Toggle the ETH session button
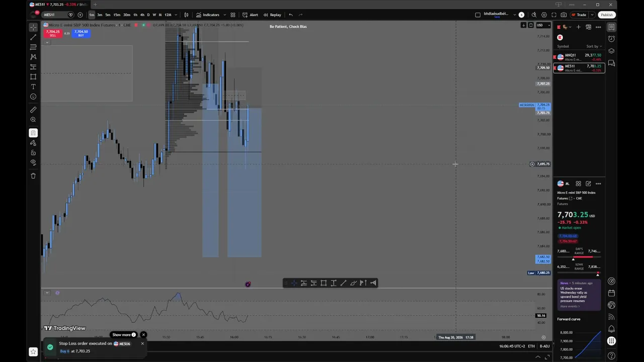Screen dimensions: 644x362 531,346
